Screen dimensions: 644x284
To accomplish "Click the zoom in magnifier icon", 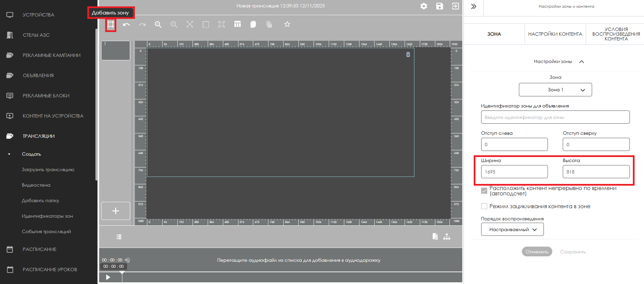I will [x=158, y=25].
